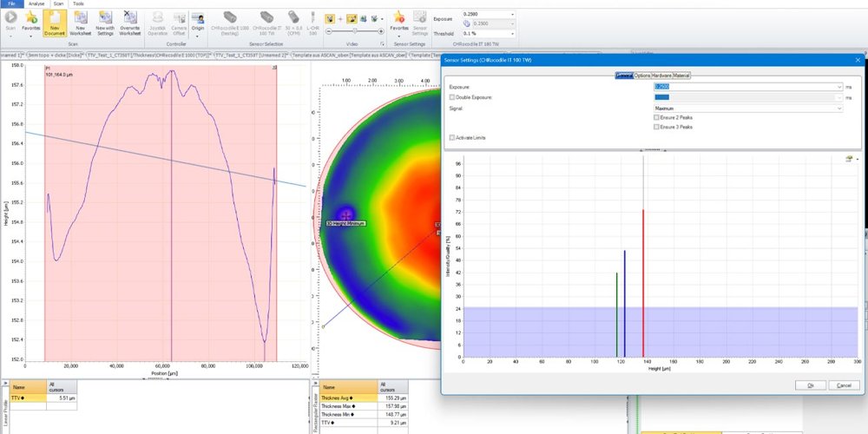Select the CHRocodile E 1000 sensor
The image size is (868, 434).
pos(230,17)
